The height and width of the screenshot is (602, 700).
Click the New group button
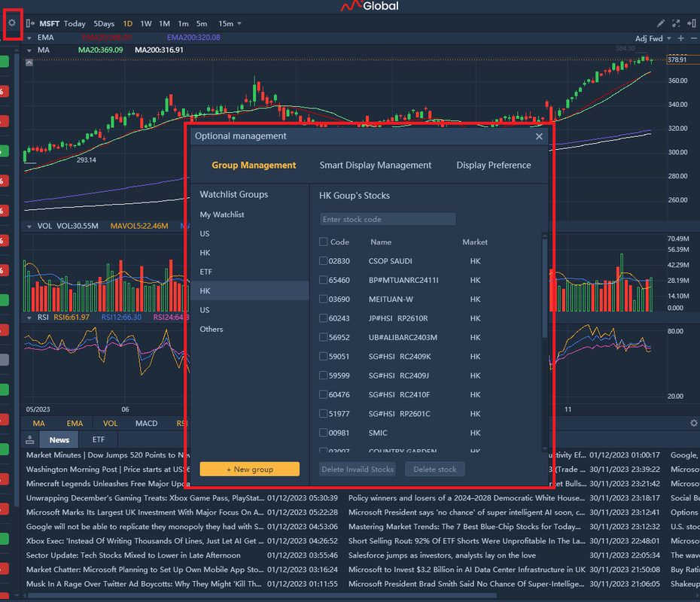(x=250, y=469)
